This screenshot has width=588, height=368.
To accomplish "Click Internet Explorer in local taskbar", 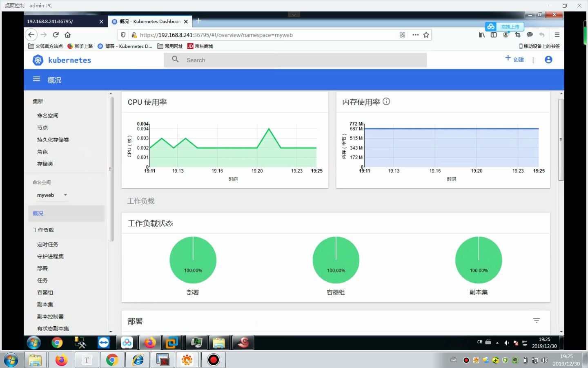I will [138, 360].
